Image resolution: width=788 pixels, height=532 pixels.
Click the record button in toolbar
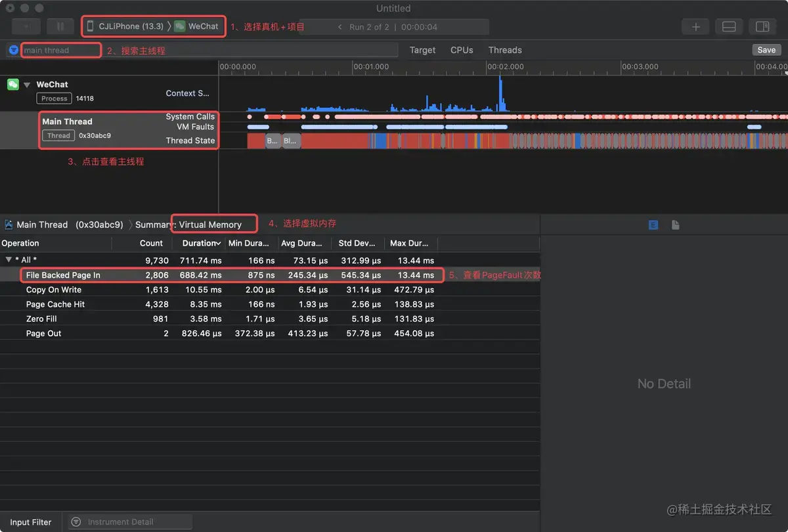click(x=26, y=27)
